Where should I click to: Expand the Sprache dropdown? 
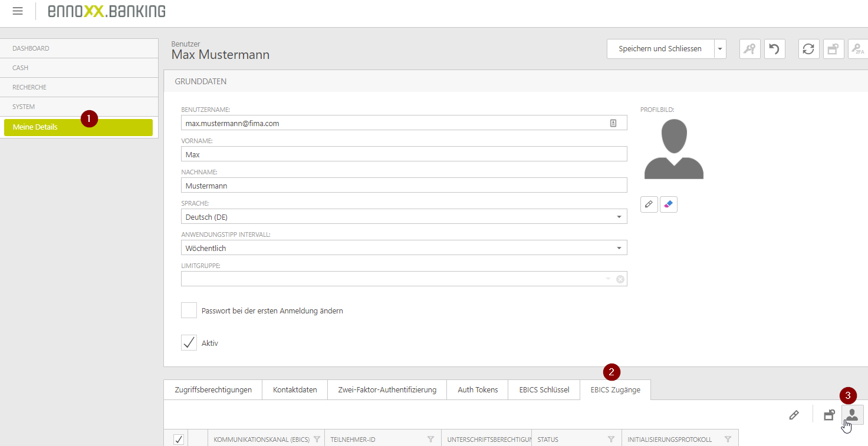(619, 217)
